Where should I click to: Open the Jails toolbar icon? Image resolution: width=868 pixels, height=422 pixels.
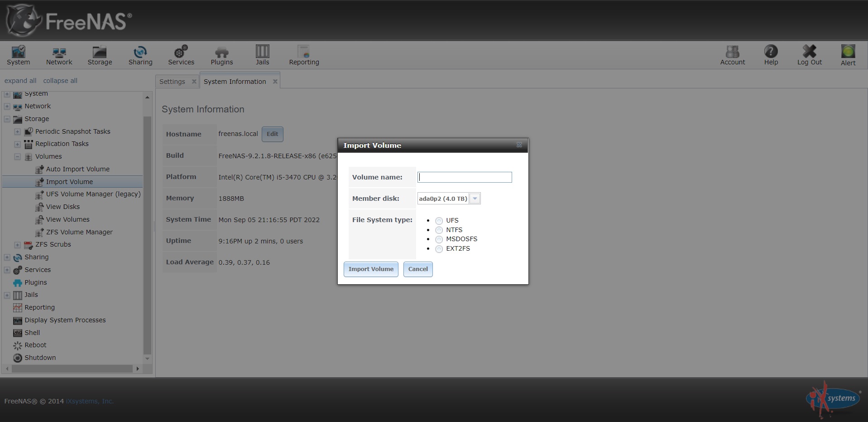(262, 55)
